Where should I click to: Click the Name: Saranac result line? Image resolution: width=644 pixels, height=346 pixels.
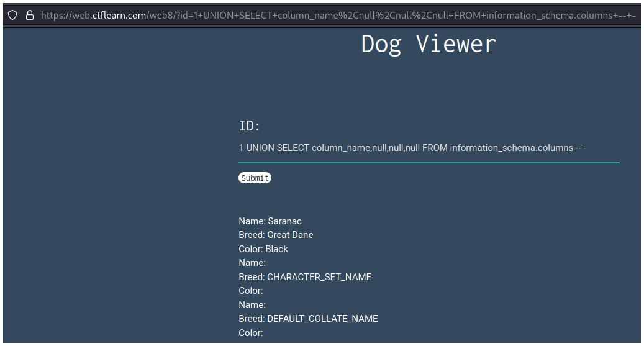(x=270, y=221)
